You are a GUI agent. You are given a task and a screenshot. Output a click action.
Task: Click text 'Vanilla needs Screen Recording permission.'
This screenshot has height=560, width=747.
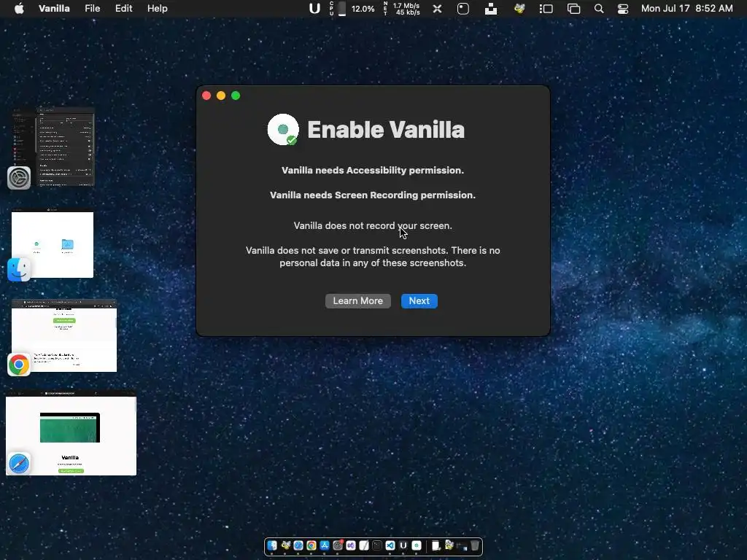[x=373, y=195]
